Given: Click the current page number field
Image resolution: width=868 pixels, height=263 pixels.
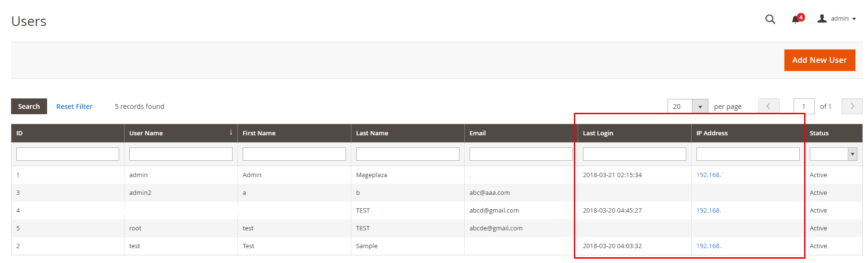Looking at the screenshot, I should pos(804,107).
